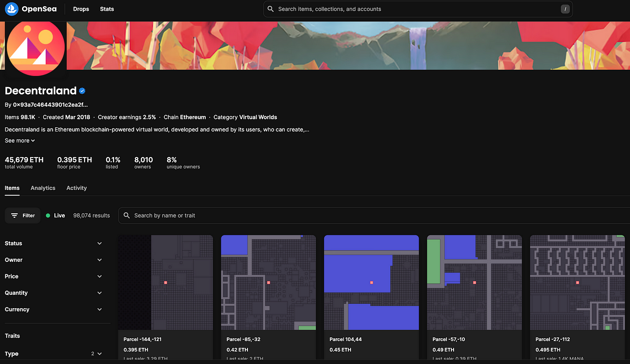Click the green Live status dot
630x364 pixels.
click(48, 216)
